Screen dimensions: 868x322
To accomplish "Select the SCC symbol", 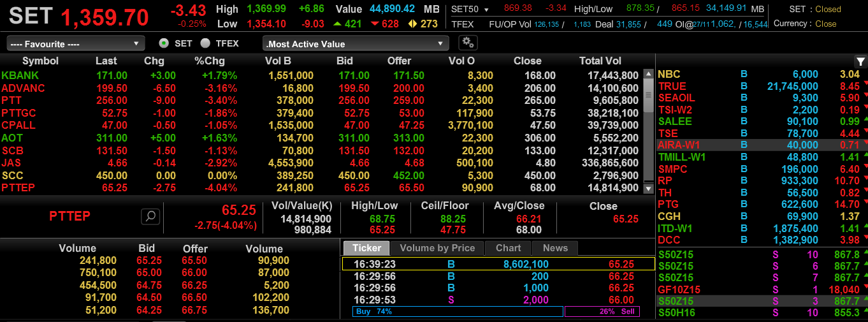I will (12, 175).
